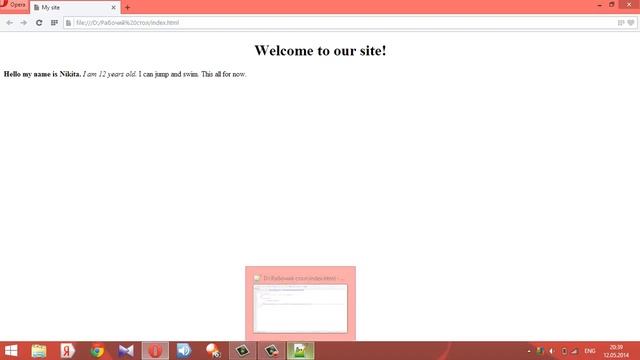This screenshot has height=360, width=640.
Task: Bookmark page with the heart icon
Action: click(631, 23)
